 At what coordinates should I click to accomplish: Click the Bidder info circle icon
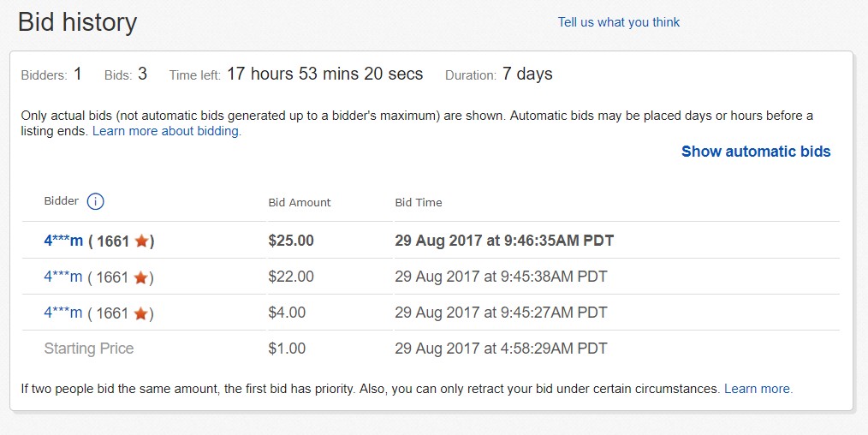[95, 201]
